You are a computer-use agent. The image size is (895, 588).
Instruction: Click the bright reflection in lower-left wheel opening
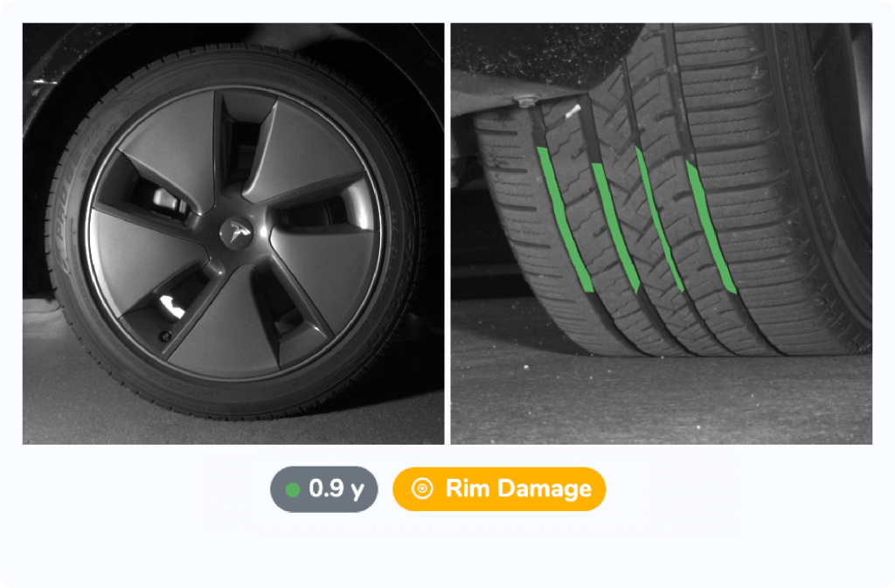(171, 307)
